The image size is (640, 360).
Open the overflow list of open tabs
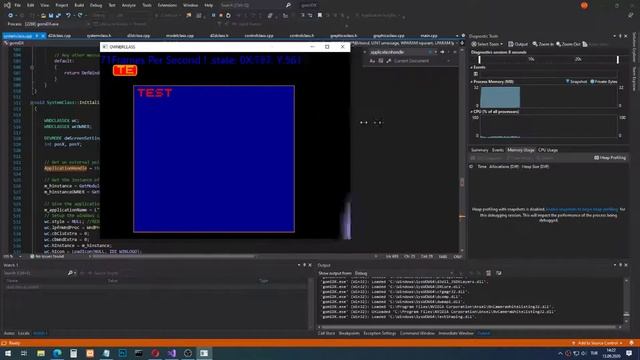tap(457, 36)
